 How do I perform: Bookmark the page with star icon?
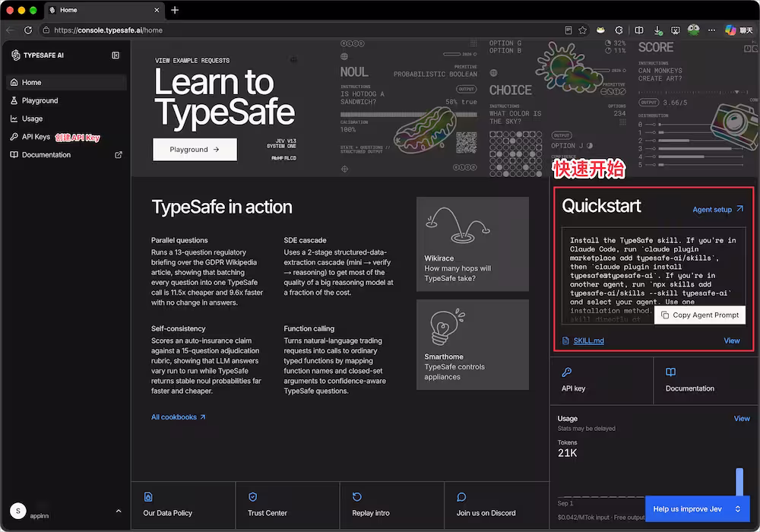[583, 30]
